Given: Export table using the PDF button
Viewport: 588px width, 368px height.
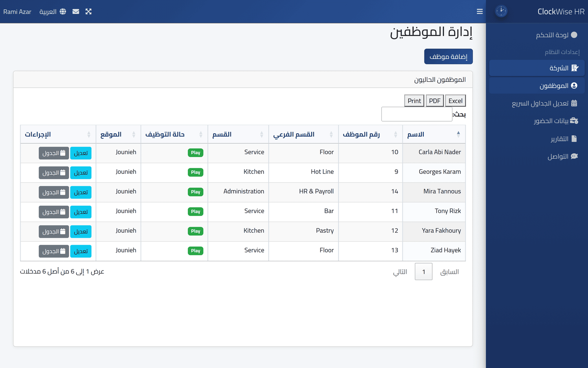Looking at the screenshot, I should [435, 101].
